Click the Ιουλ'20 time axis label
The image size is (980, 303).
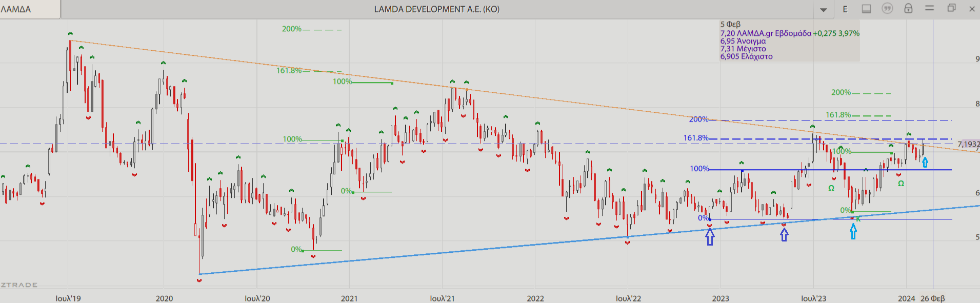(x=257, y=298)
